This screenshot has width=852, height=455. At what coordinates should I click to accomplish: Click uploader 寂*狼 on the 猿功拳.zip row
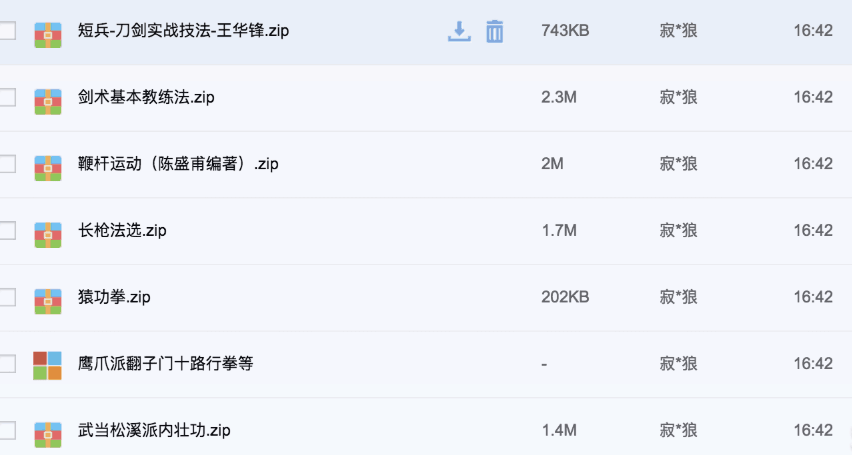[x=679, y=297]
